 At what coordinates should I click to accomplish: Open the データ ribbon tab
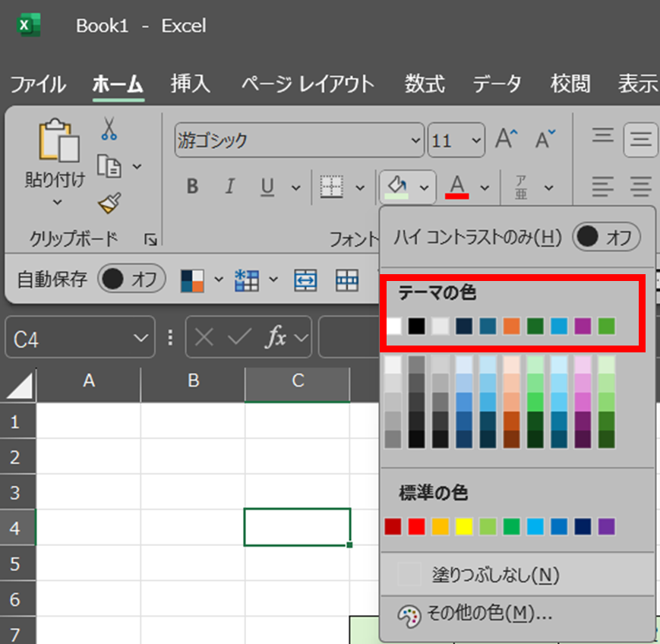click(x=497, y=84)
